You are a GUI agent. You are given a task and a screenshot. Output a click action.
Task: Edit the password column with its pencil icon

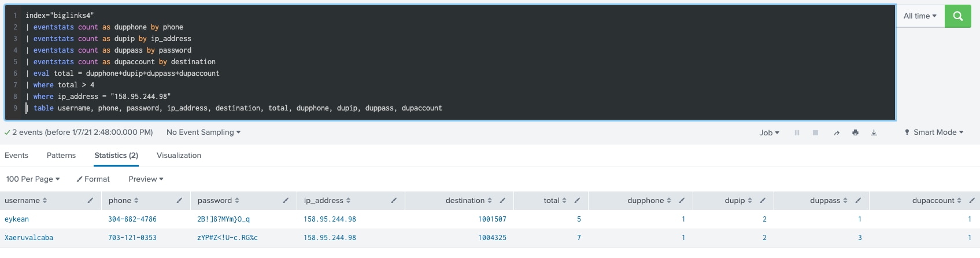pos(286,201)
